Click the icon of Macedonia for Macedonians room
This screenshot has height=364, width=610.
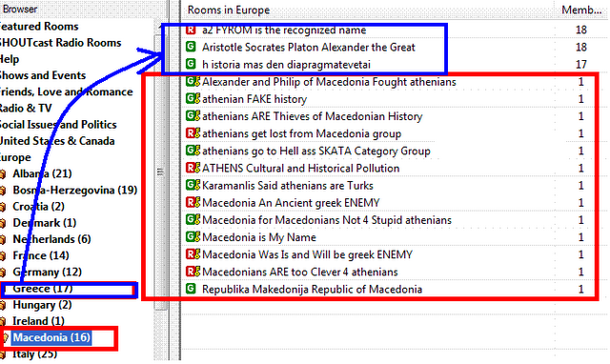click(x=193, y=220)
